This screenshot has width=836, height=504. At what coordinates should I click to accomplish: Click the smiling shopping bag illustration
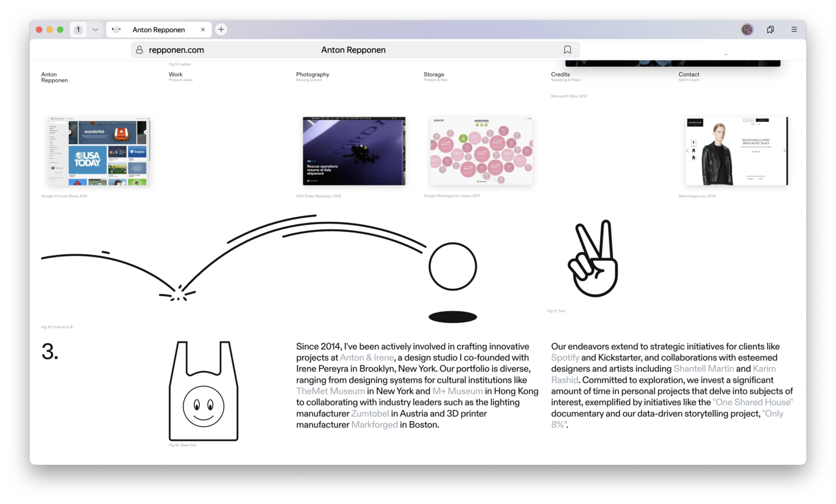point(203,391)
